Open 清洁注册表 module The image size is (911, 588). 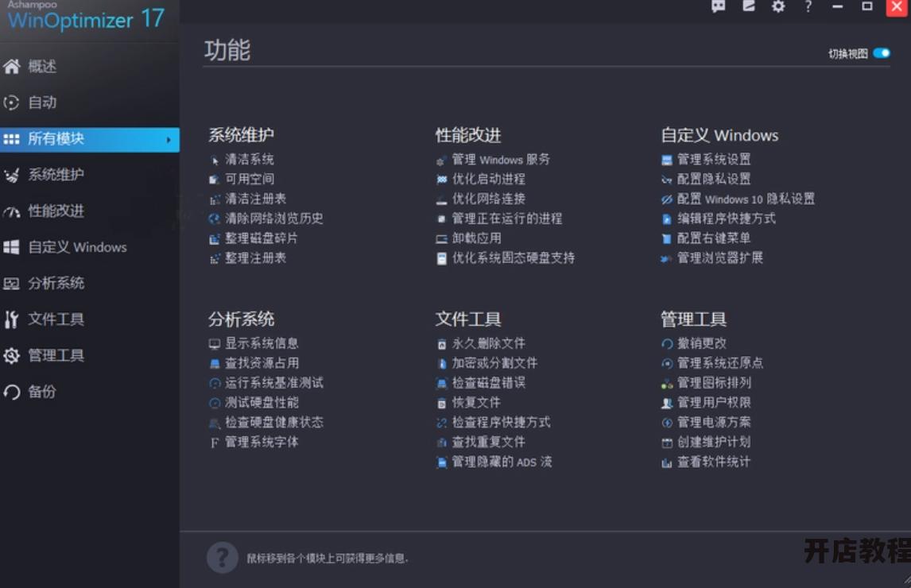pos(256,199)
